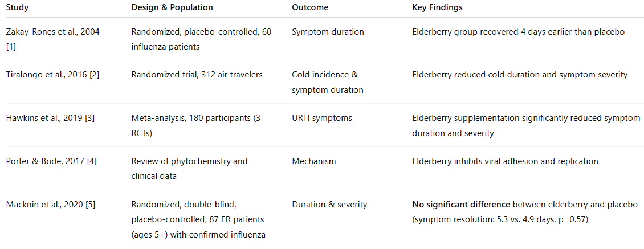Click the '312 air travelers' design cell
644x249 pixels.
tap(196, 75)
